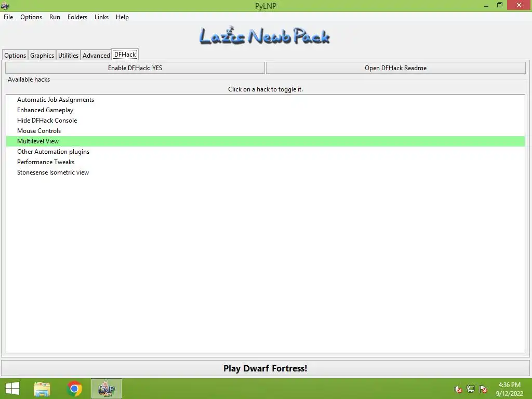
Task: Open the Folders menu
Action: coord(77,17)
